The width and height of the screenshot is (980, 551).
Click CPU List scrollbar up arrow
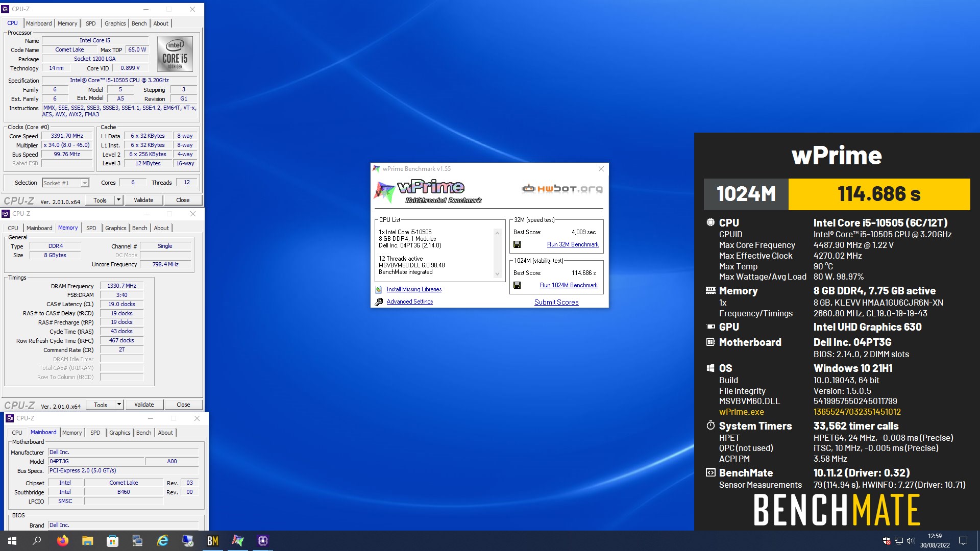pyautogui.click(x=498, y=233)
